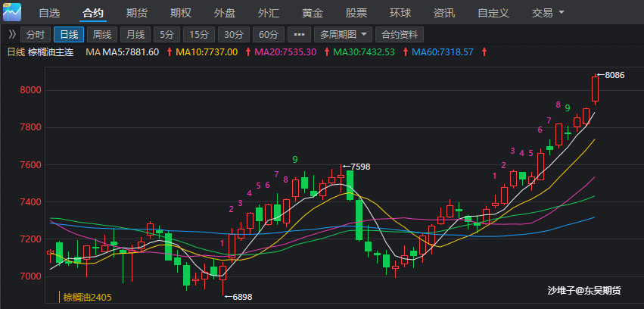Screen dimensions: 644x309
Task: Open the 自选 watchlist tab
Action: [x=49, y=13]
